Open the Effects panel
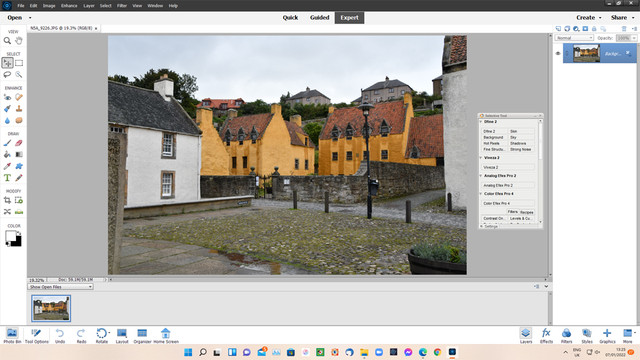 coord(546,336)
